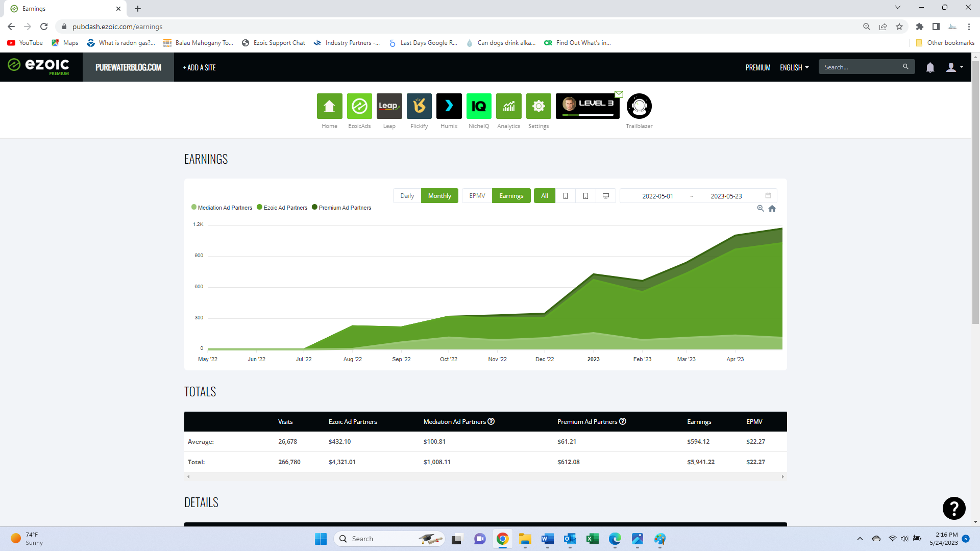Filter chart by tablet device
The height and width of the screenshot is (555, 980).
tap(585, 196)
